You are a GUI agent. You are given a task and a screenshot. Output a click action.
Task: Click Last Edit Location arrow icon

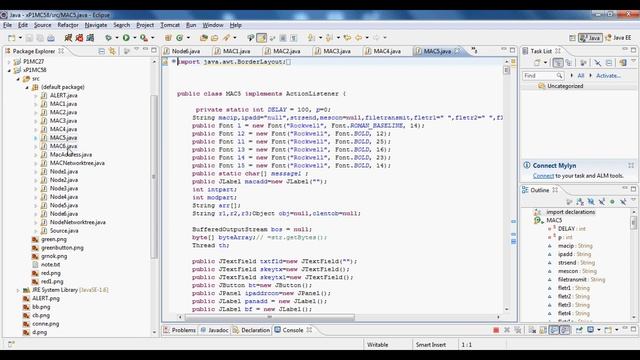pyautogui.click(x=347, y=38)
